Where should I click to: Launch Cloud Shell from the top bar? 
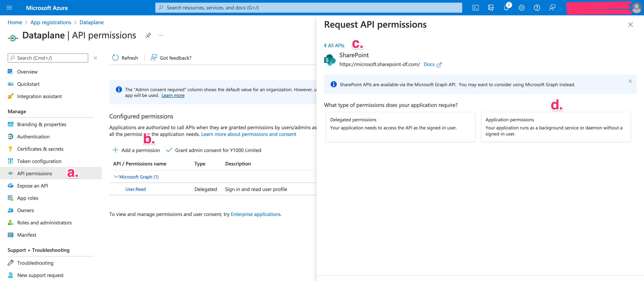pyautogui.click(x=476, y=7)
